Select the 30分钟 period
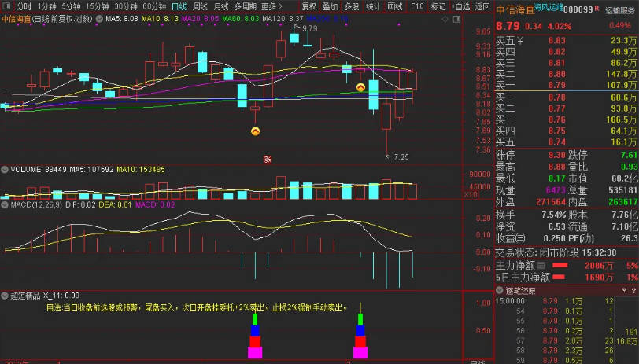 coord(126,6)
